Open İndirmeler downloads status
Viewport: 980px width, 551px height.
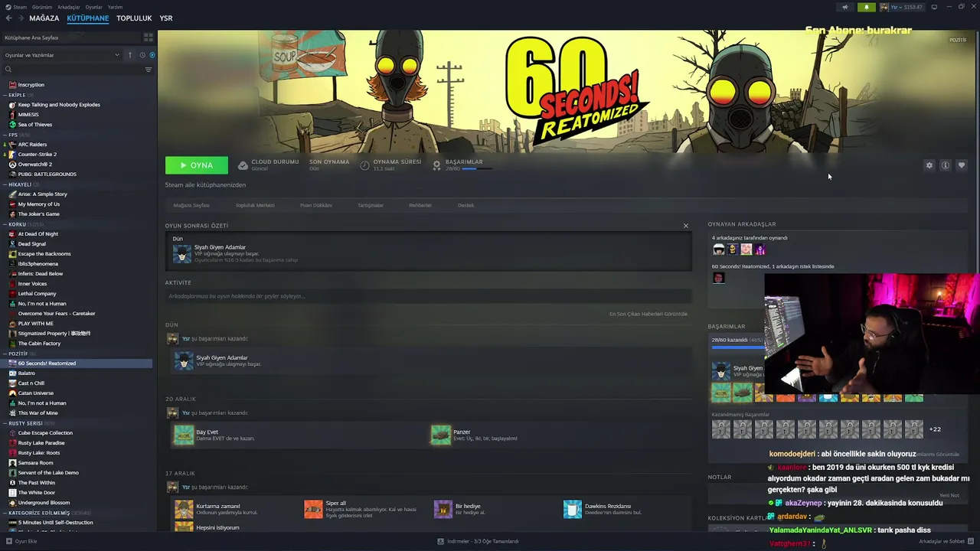click(x=479, y=541)
